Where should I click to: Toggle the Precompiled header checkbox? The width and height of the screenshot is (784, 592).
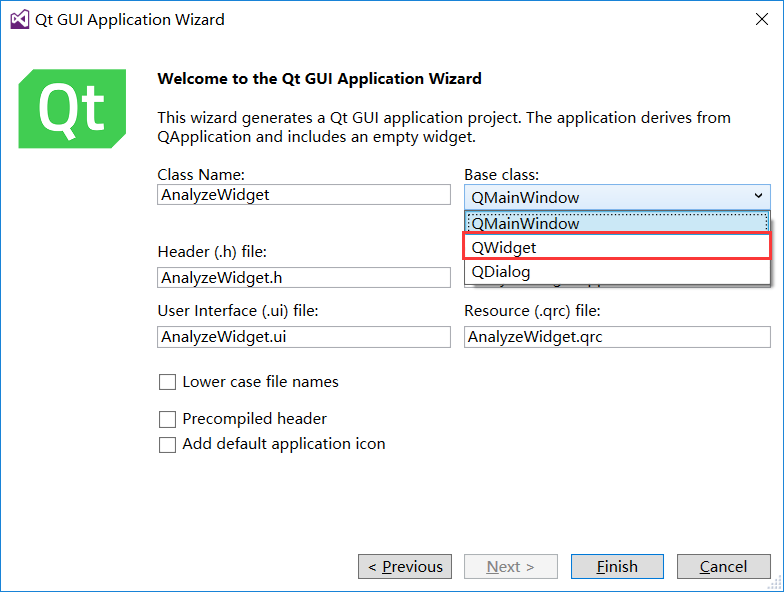tap(167, 419)
